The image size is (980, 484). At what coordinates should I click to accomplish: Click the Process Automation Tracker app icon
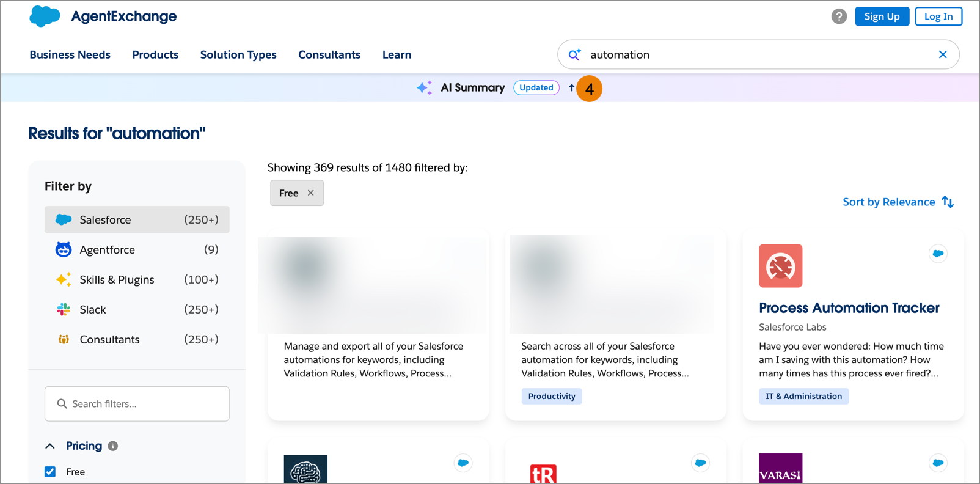[x=780, y=266]
